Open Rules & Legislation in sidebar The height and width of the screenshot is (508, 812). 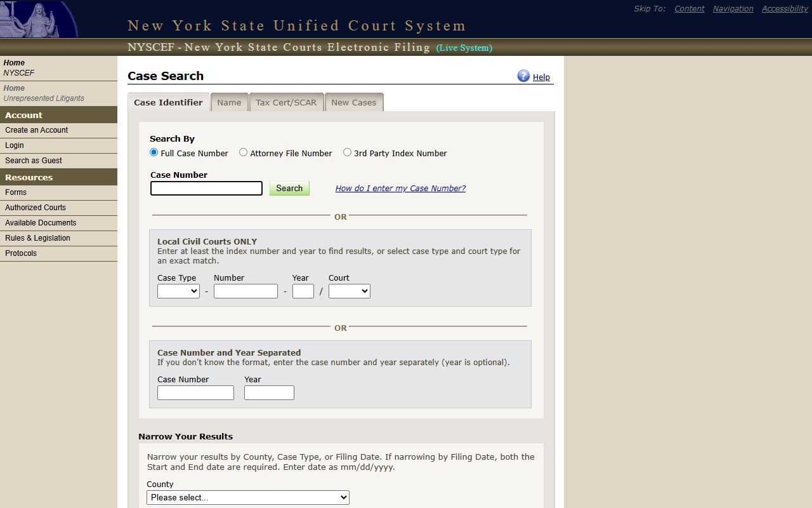[x=58, y=238]
